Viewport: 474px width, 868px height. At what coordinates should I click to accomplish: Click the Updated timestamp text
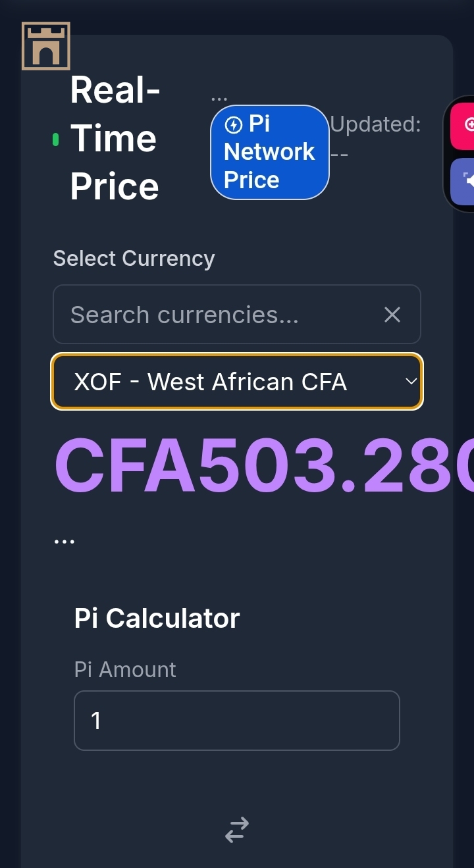375,138
